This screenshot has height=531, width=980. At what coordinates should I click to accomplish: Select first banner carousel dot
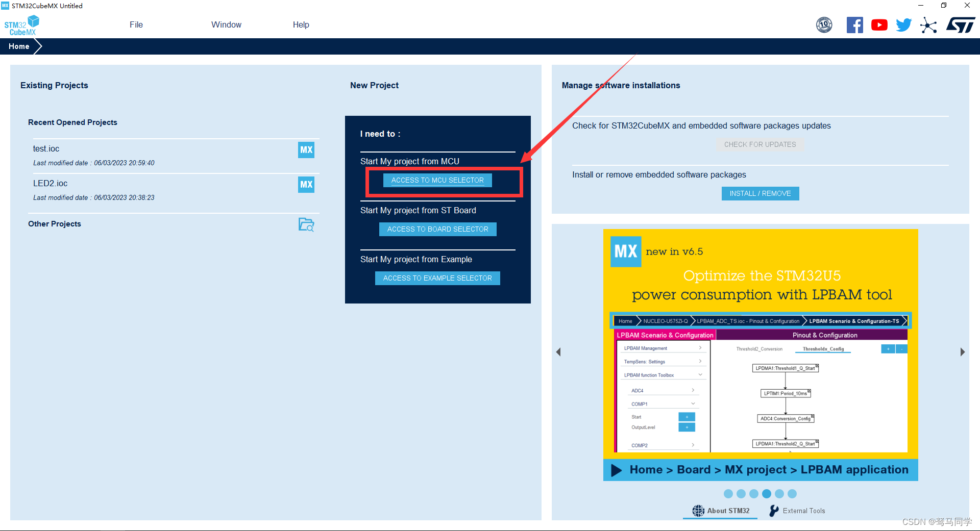tap(728, 494)
